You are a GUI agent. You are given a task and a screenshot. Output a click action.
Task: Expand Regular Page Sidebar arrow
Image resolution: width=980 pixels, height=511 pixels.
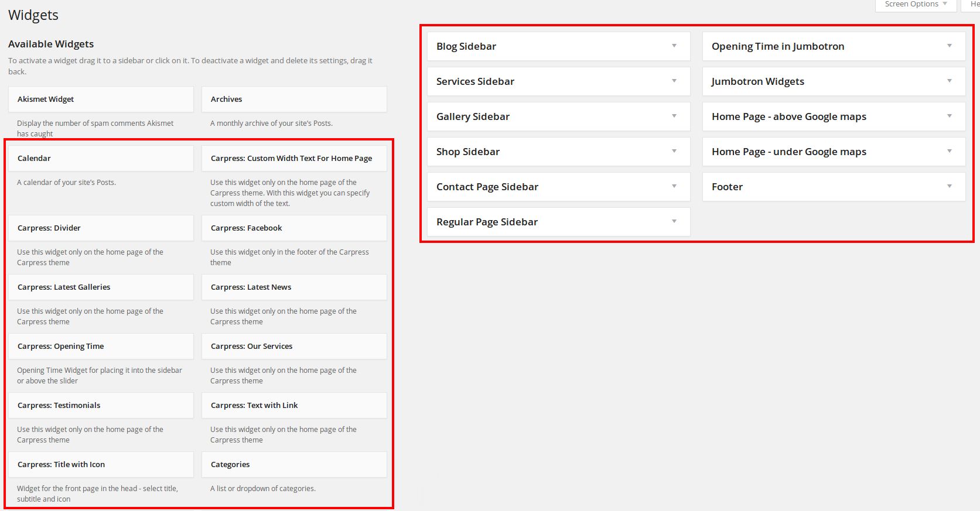(x=674, y=222)
